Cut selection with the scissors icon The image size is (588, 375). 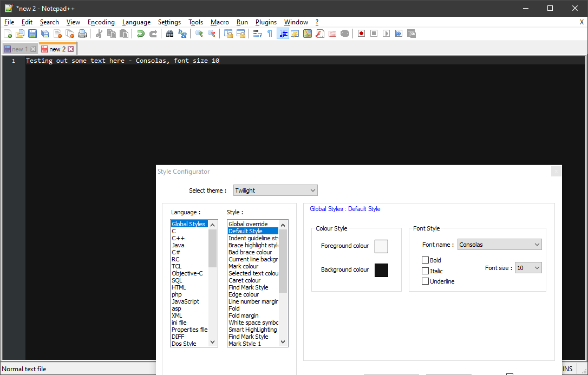(99, 34)
